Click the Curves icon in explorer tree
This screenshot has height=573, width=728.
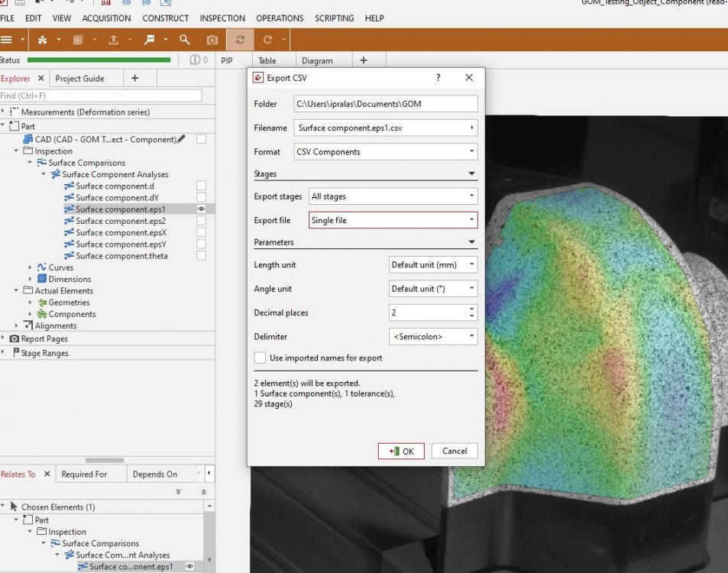point(42,267)
